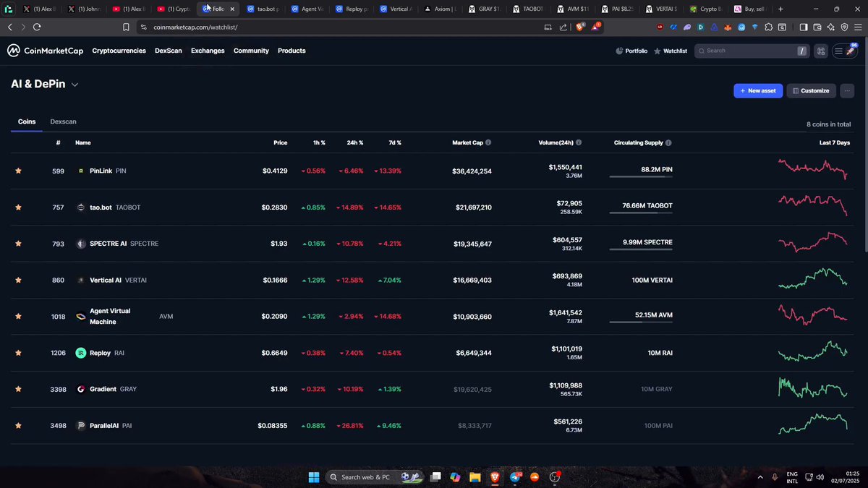Open the Cryptocurrencies menu
The image size is (868, 488).
click(119, 51)
